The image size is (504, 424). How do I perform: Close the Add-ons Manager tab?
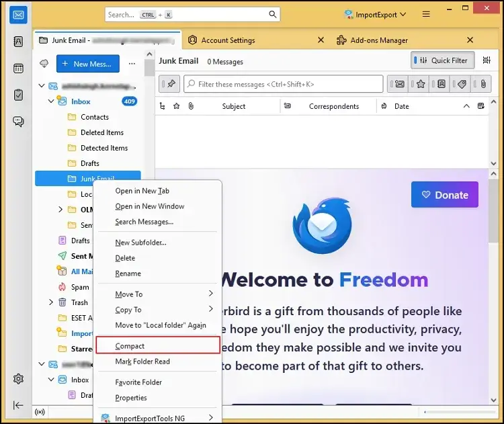click(470, 40)
